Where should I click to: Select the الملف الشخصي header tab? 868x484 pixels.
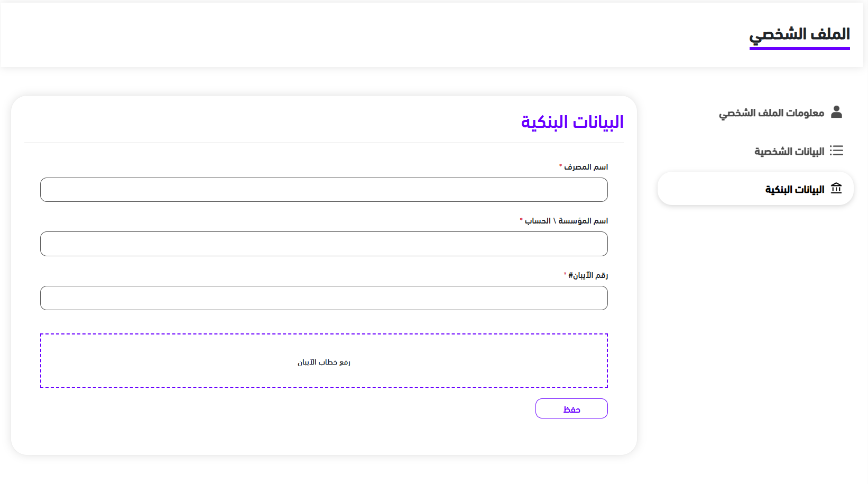(x=799, y=34)
